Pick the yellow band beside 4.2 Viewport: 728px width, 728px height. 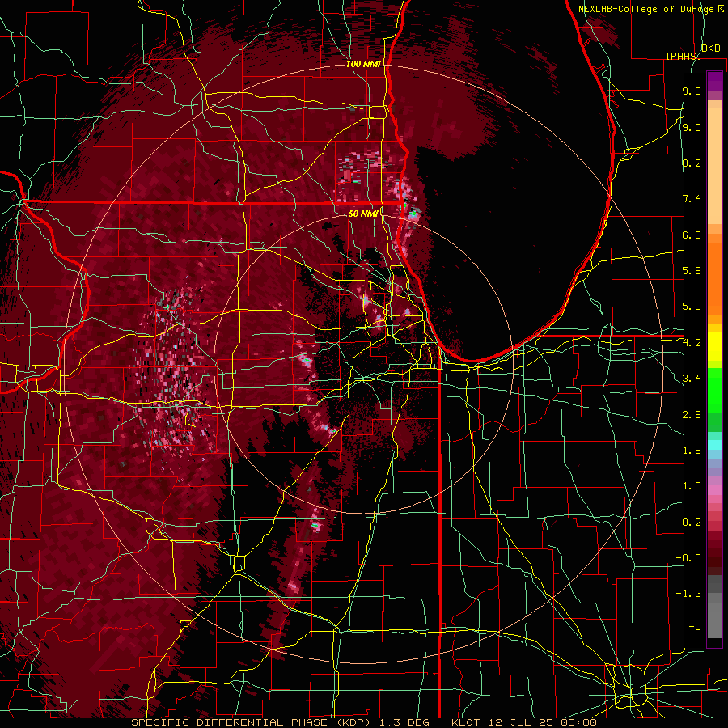714,346
